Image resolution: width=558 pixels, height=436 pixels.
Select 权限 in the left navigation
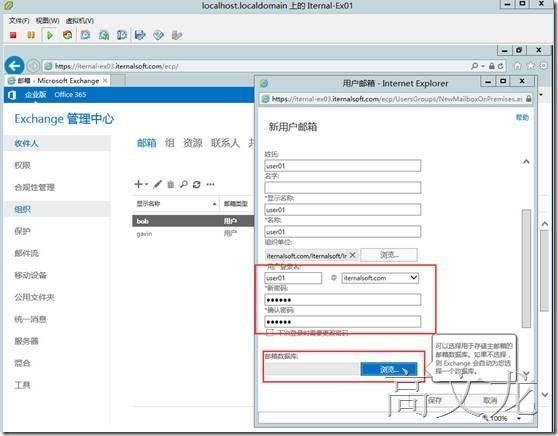[x=57, y=166]
